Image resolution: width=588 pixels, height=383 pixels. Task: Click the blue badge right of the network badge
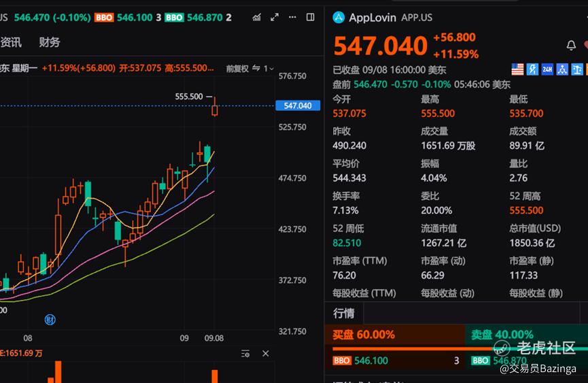pos(576,69)
